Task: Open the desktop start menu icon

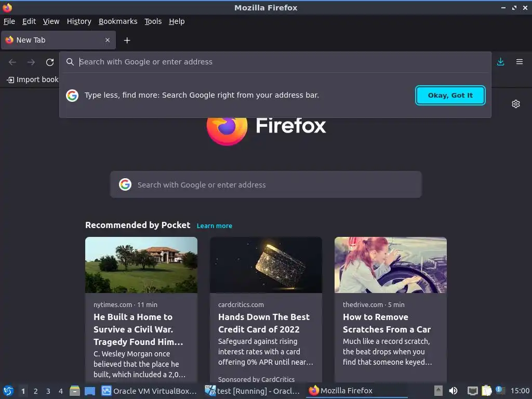Action: coord(8,391)
